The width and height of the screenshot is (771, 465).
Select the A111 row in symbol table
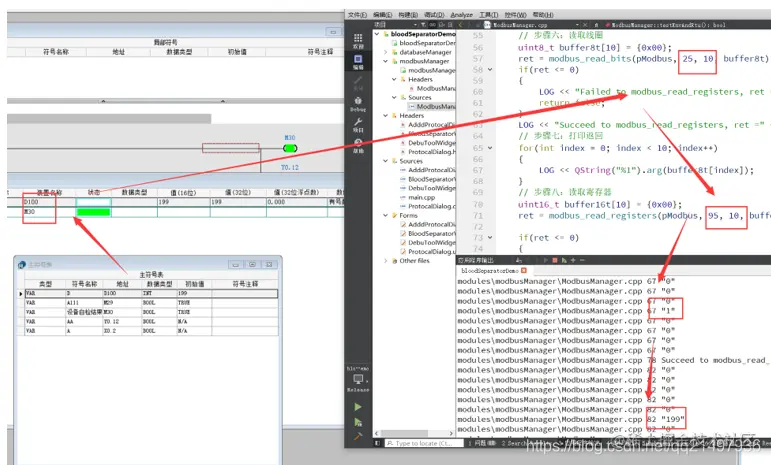coord(151,302)
